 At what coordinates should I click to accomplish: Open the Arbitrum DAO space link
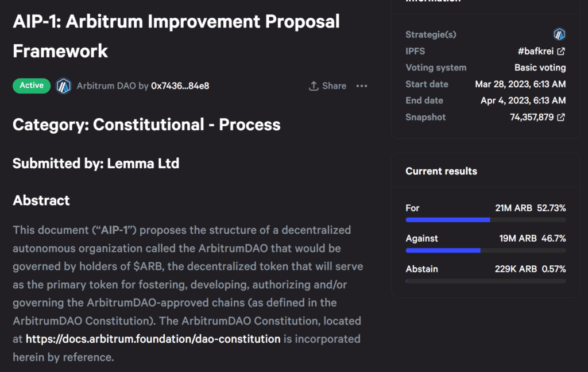(x=106, y=86)
